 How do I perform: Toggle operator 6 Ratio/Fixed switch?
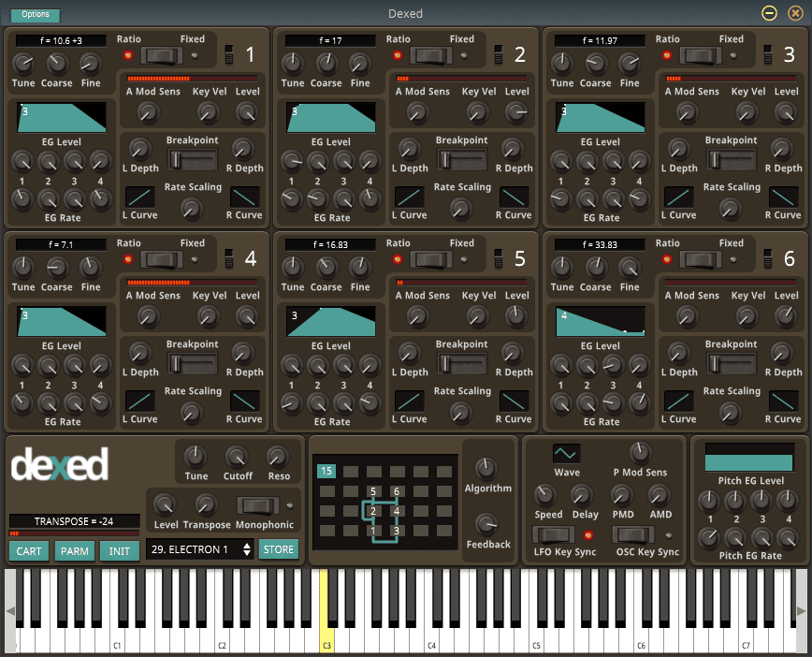(700, 259)
